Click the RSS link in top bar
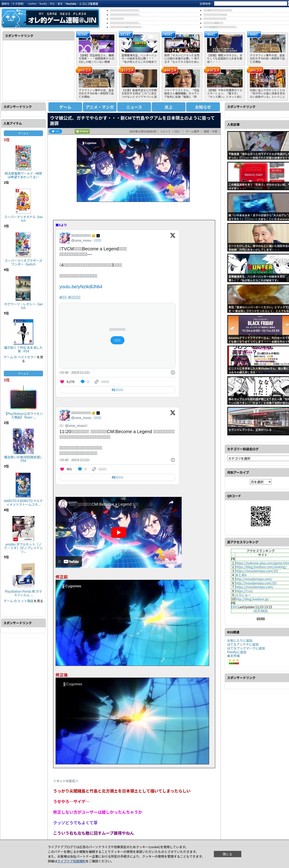 click(x=52, y=4)
